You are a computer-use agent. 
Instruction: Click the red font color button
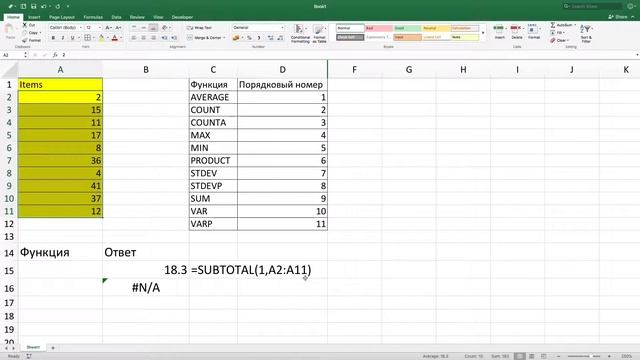tap(115, 38)
